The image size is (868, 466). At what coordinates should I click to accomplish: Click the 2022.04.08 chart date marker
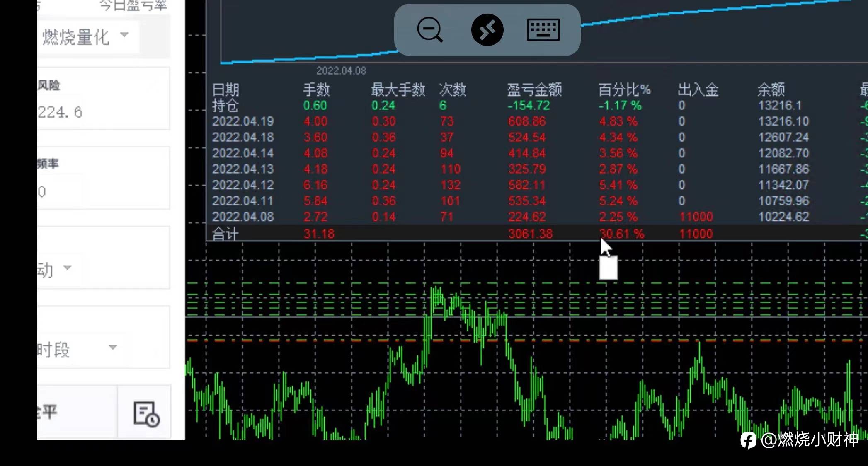(x=341, y=71)
